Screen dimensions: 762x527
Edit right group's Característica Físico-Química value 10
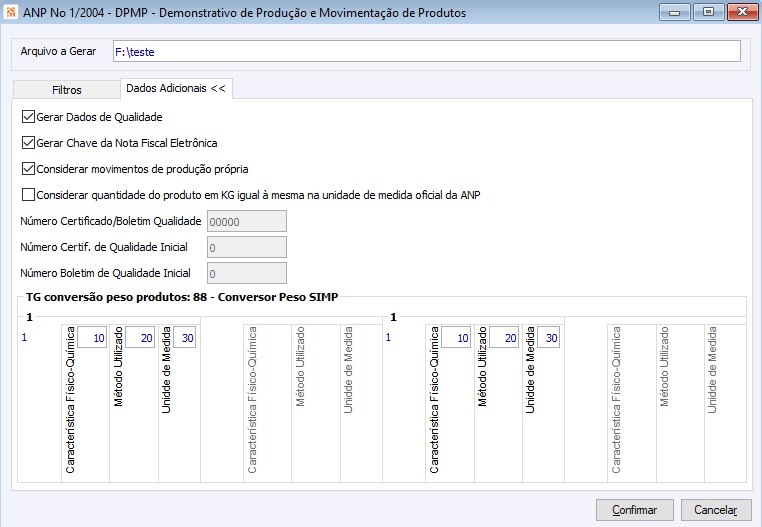pos(456,337)
